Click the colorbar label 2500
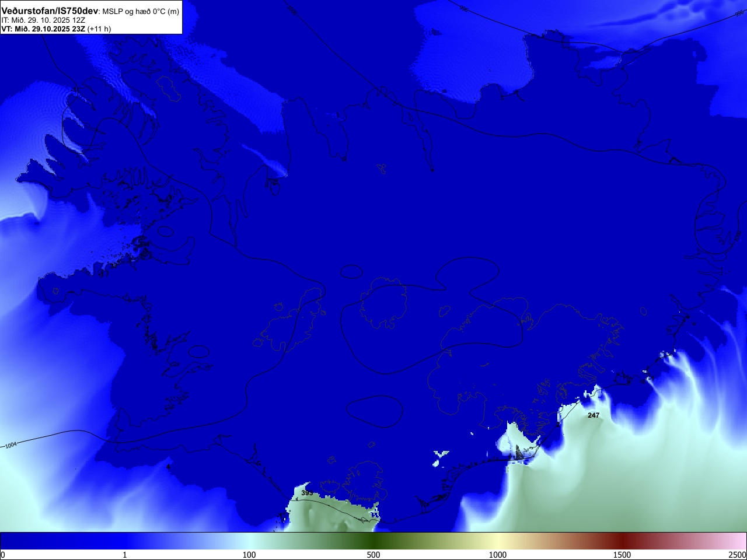 point(738,555)
